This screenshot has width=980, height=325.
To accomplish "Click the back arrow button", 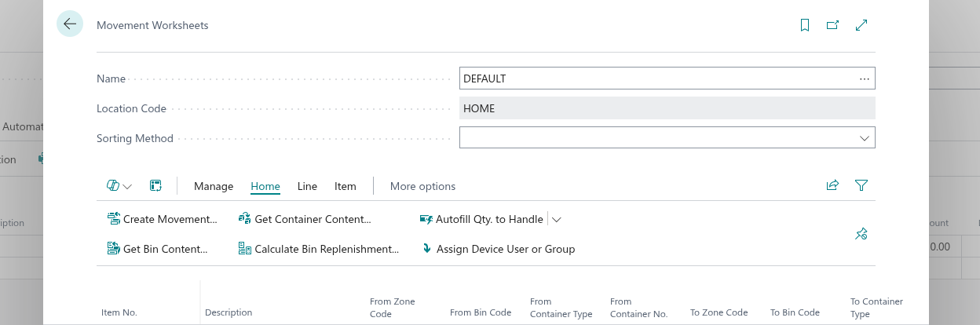I will click(x=70, y=24).
